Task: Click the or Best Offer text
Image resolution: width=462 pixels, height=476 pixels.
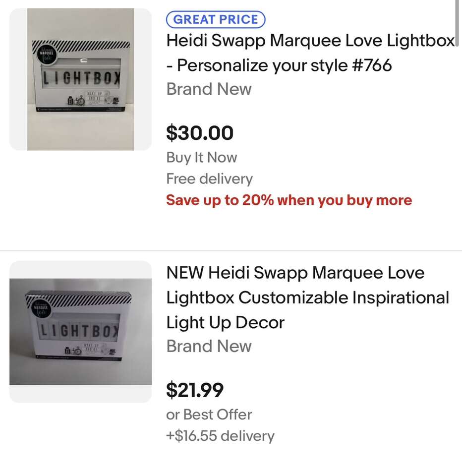Action: coord(209,415)
